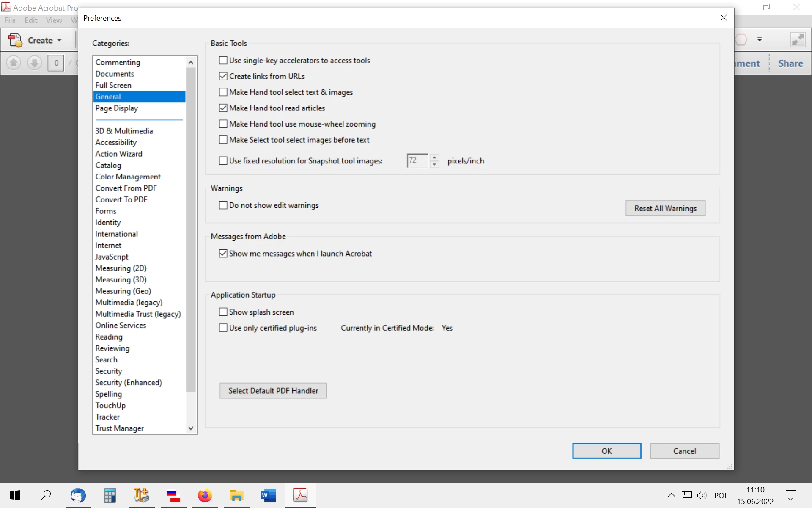Open Firefox from the taskbar
This screenshot has height=508, width=812.
pos(205,495)
